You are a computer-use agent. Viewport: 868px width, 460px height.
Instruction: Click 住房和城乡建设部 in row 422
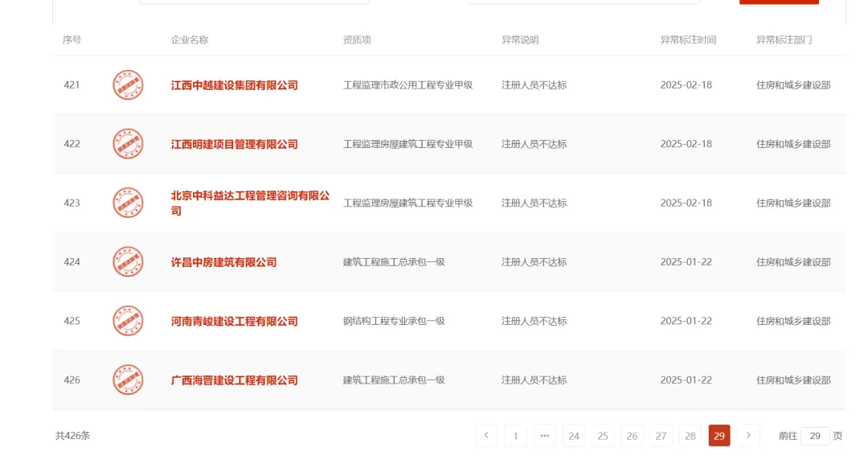(x=793, y=144)
